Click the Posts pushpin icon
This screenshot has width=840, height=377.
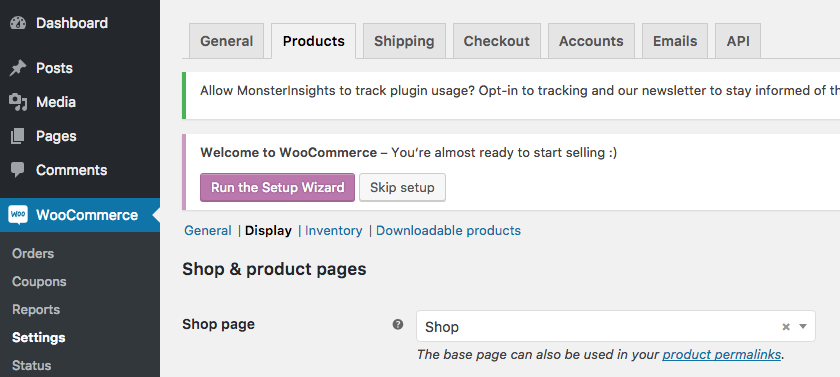pos(18,68)
